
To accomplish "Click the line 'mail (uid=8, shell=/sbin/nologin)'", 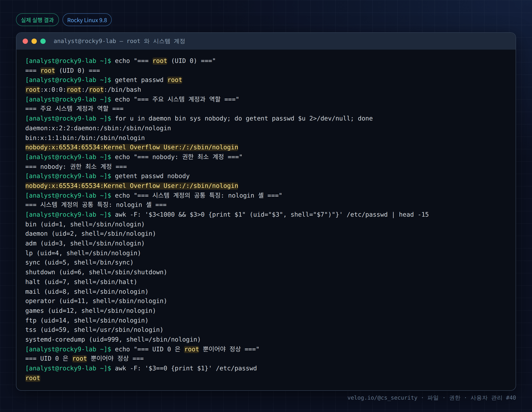I will pos(87,292).
